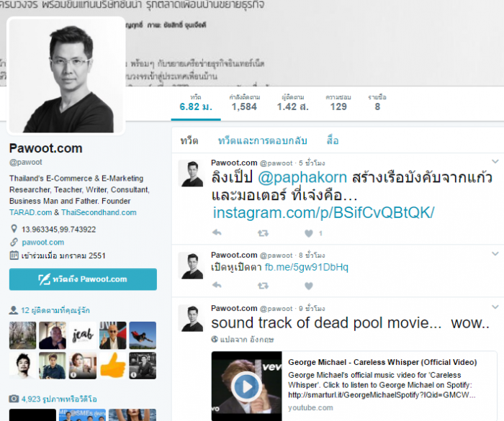Image resolution: width=504 pixels, height=421 pixels.
Task: Switch to ทวีตและการตอบกลับ tab
Action: coord(262,141)
